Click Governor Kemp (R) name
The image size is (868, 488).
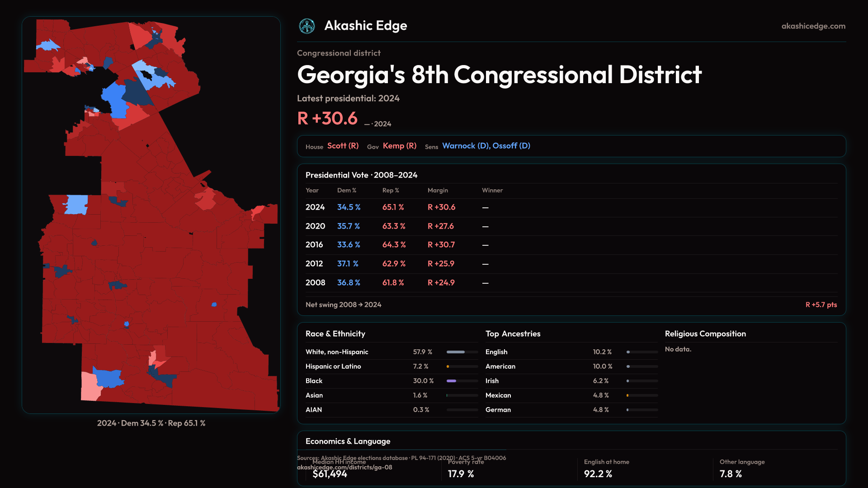(x=399, y=146)
